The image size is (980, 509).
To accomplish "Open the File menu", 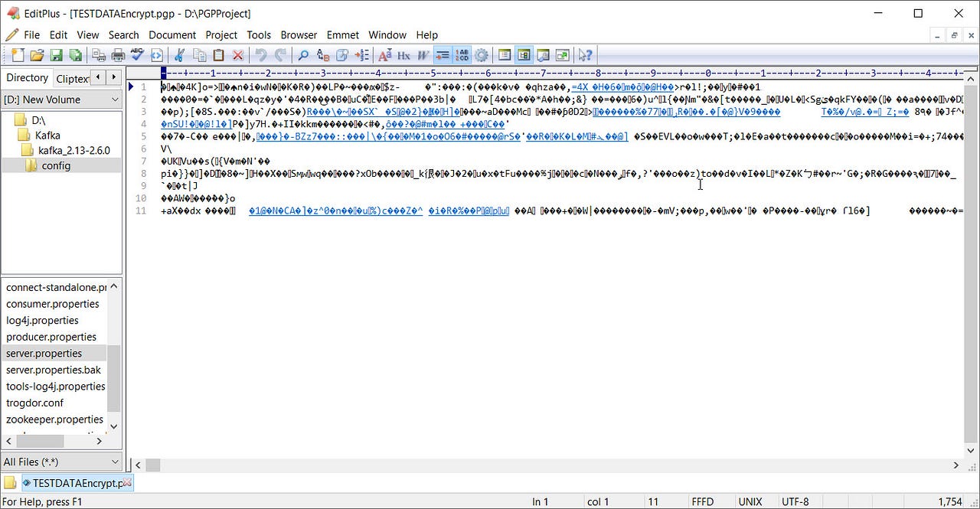I will (x=31, y=34).
